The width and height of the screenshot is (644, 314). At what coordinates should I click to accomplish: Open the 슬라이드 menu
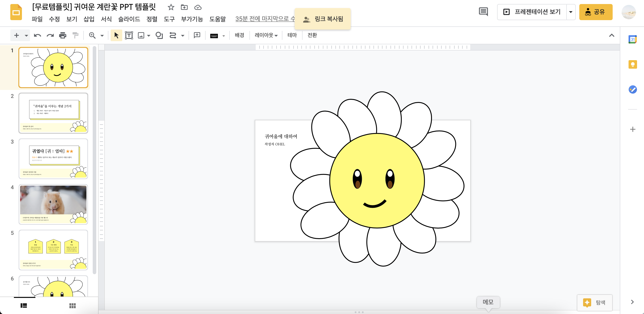coord(129,19)
